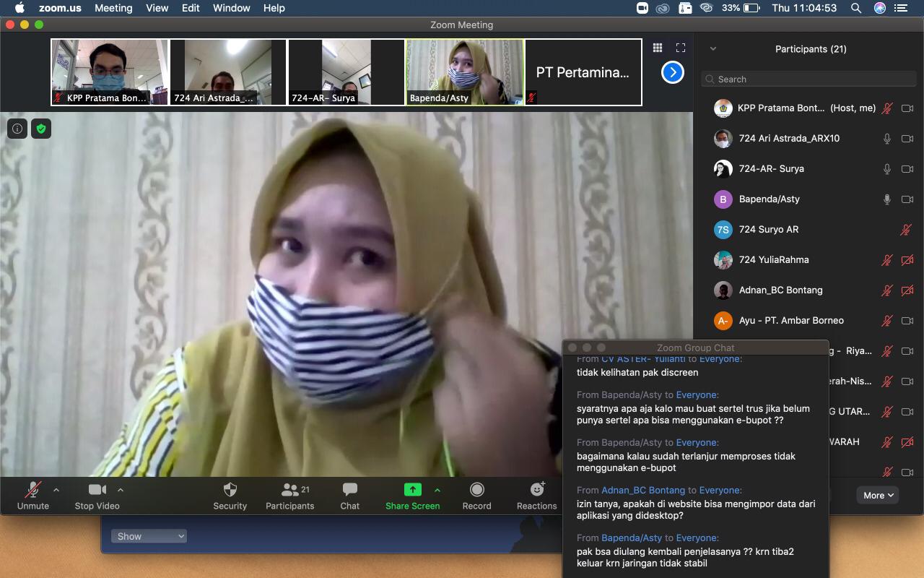Open the Window menu in menu bar
Viewport: 924px width, 578px height.
(x=232, y=8)
